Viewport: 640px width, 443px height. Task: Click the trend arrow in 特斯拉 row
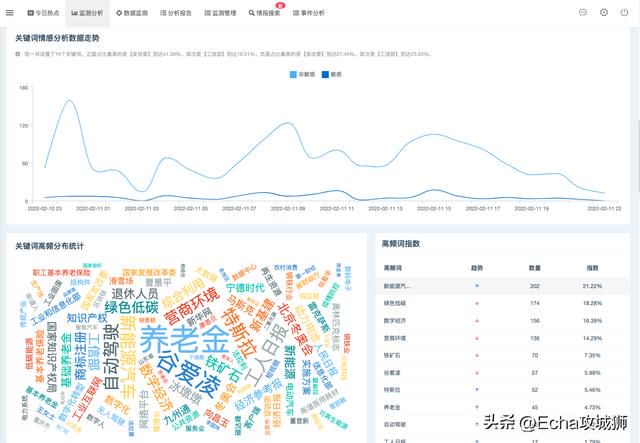[x=477, y=390]
